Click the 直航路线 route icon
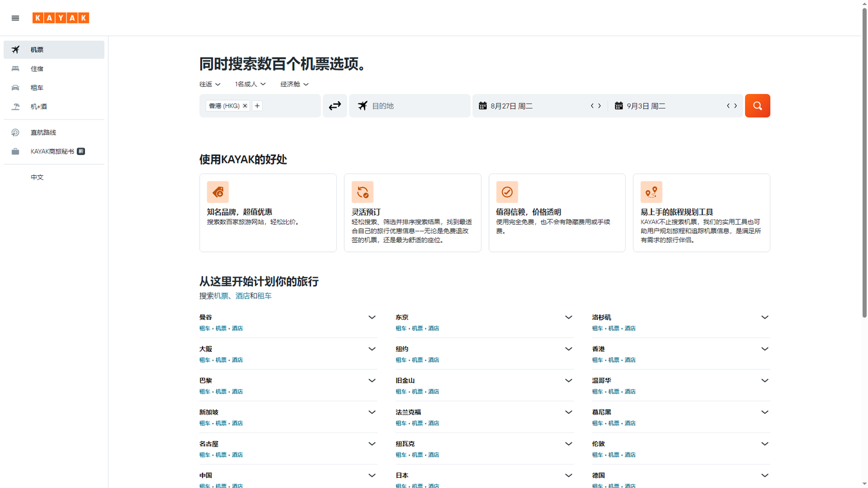The width and height of the screenshot is (868, 488). (x=16, y=133)
